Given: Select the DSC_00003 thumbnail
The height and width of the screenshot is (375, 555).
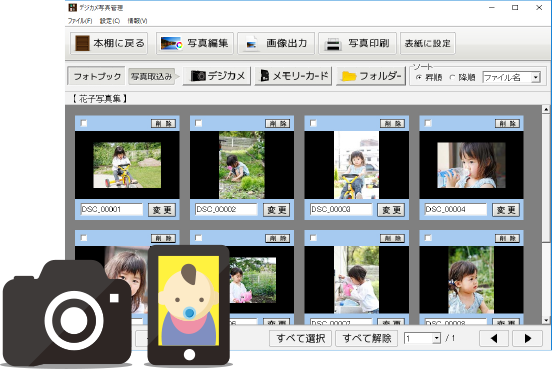Looking at the screenshot, I should (x=356, y=165).
